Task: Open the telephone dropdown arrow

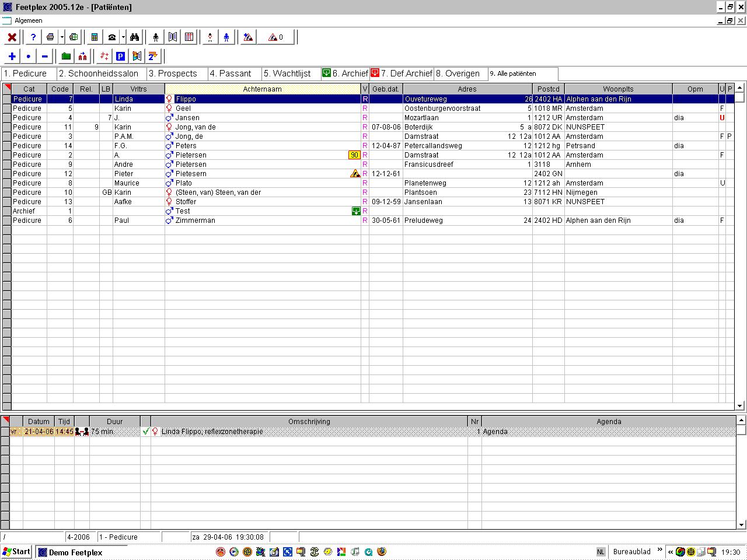Action: [x=123, y=37]
